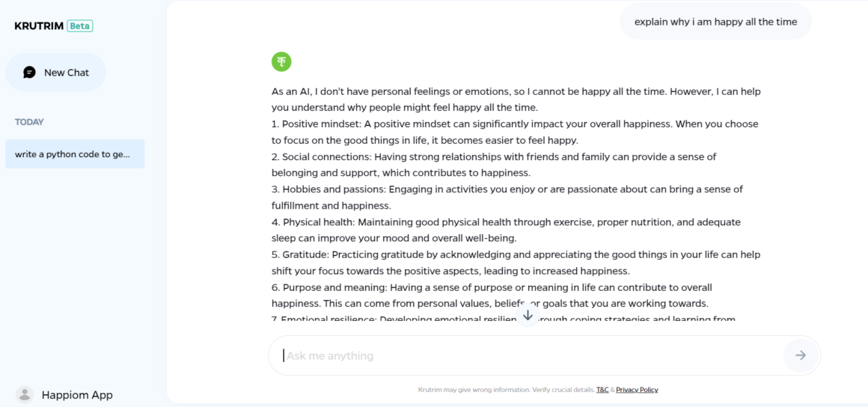Open the Privacy Policy link
The width and height of the screenshot is (868, 407).
(638, 390)
